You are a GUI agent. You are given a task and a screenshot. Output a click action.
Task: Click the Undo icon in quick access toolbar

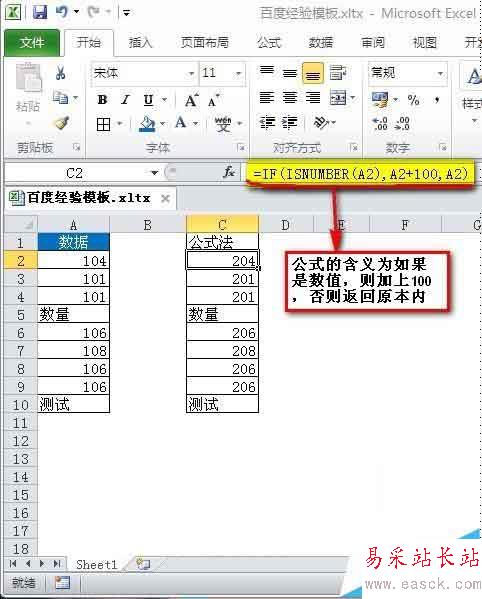(61, 12)
